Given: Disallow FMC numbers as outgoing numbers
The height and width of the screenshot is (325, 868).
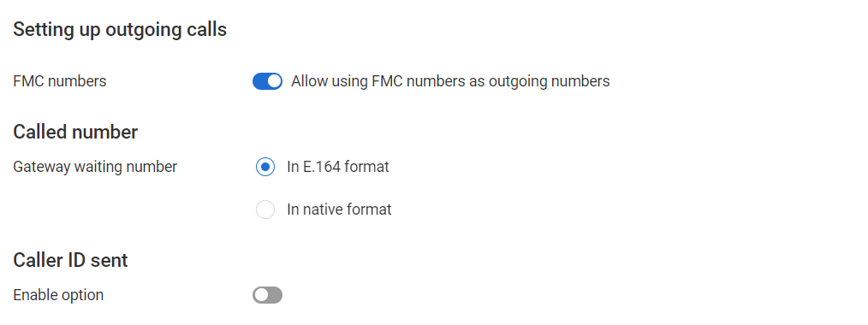Looking at the screenshot, I should tap(267, 81).
